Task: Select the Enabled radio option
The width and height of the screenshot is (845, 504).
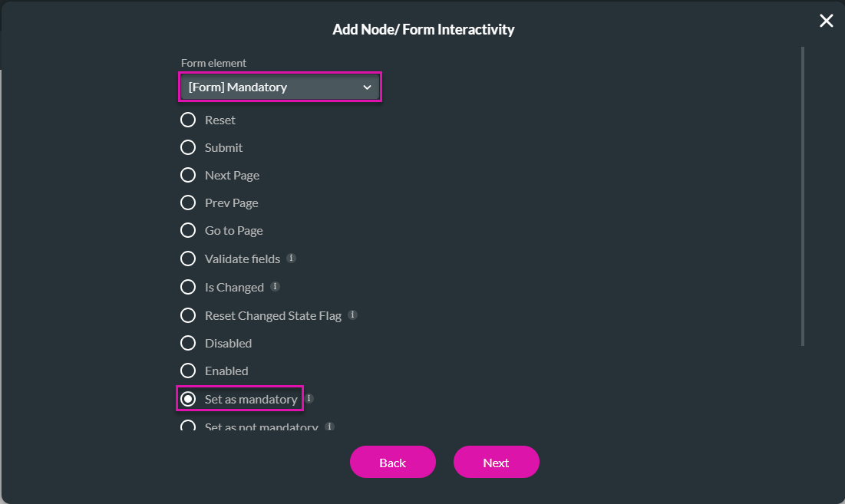Action: 187,371
